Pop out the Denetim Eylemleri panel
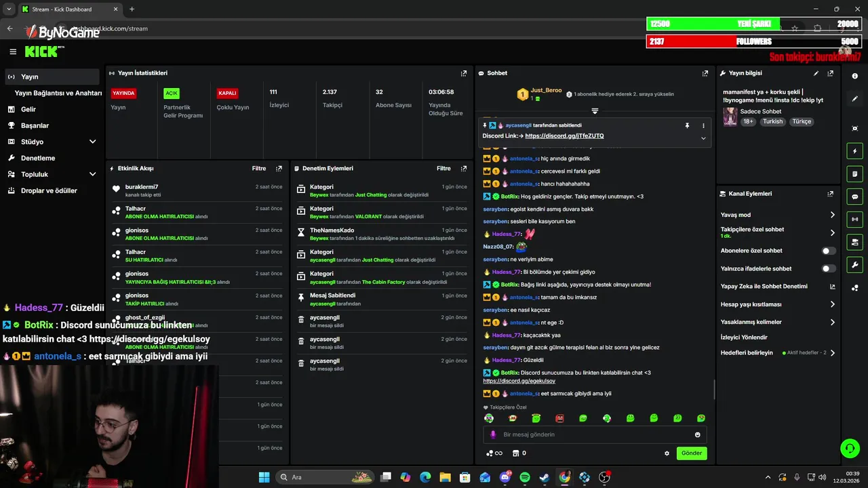868x488 pixels. click(x=464, y=168)
